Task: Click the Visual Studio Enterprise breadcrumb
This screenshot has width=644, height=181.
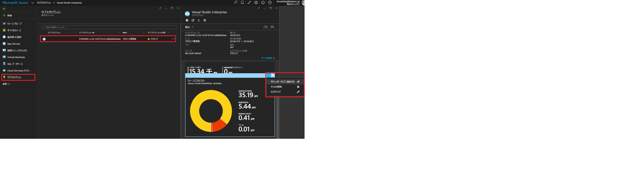Action: click(69, 3)
